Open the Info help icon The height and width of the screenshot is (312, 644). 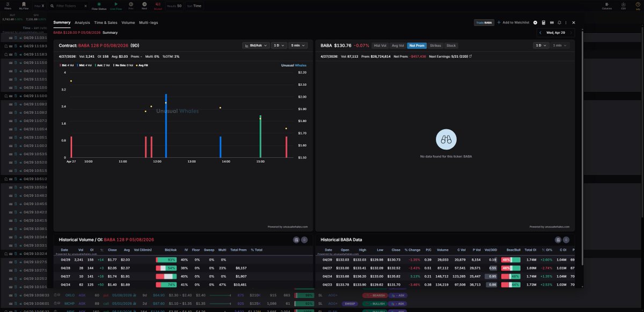pyautogui.click(x=638, y=5)
